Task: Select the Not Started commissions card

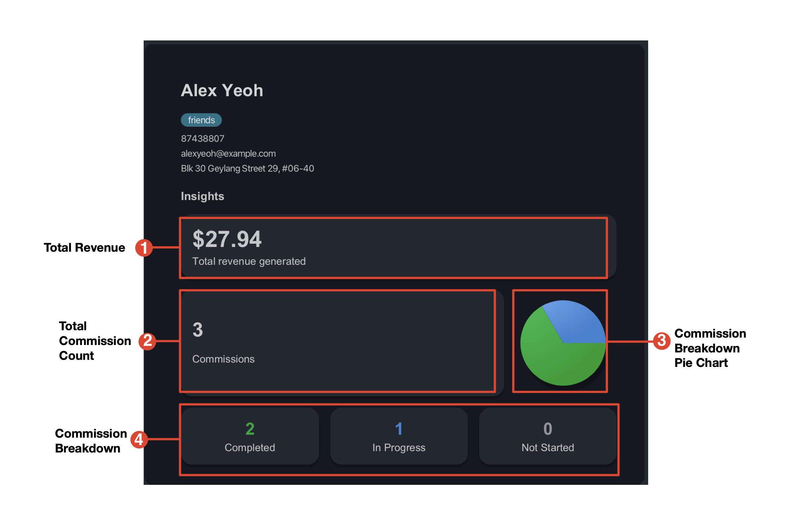Action: [x=548, y=436]
